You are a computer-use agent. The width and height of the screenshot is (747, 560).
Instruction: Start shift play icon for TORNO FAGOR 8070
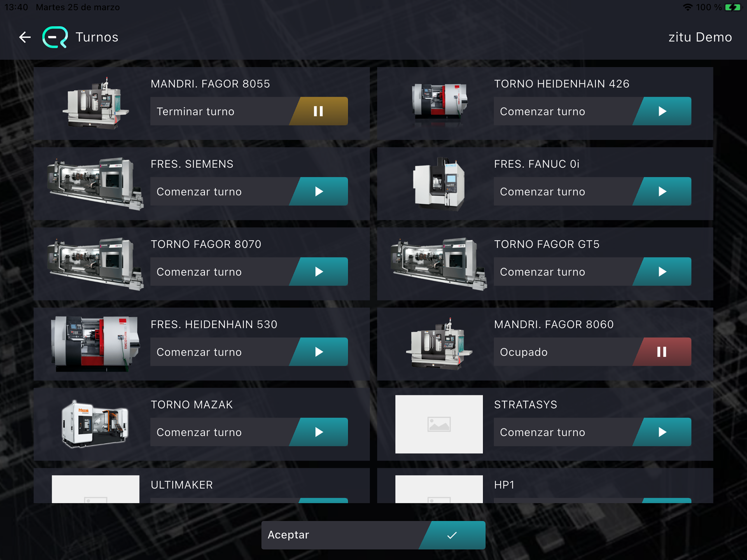318,272
